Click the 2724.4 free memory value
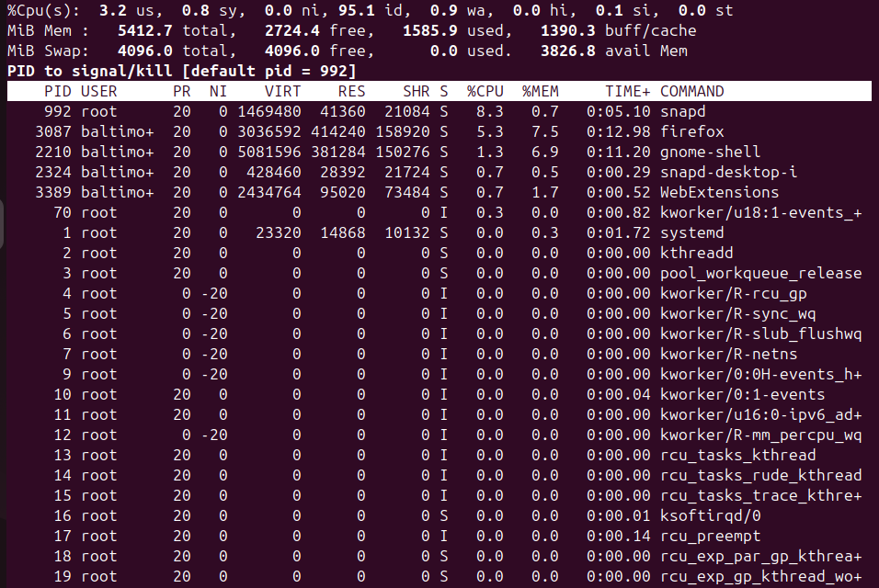This screenshot has height=588, width=879. point(292,31)
